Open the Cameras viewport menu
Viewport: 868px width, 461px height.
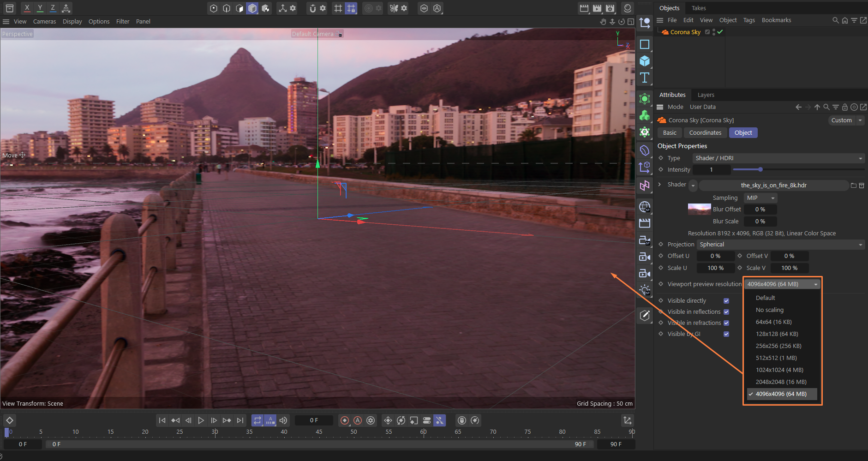(x=44, y=22)
